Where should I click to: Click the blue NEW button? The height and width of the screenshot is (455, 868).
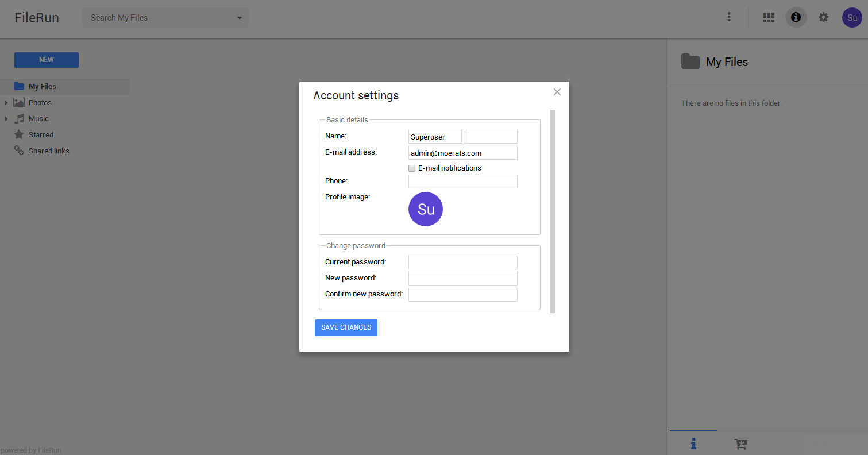point(47,60)
